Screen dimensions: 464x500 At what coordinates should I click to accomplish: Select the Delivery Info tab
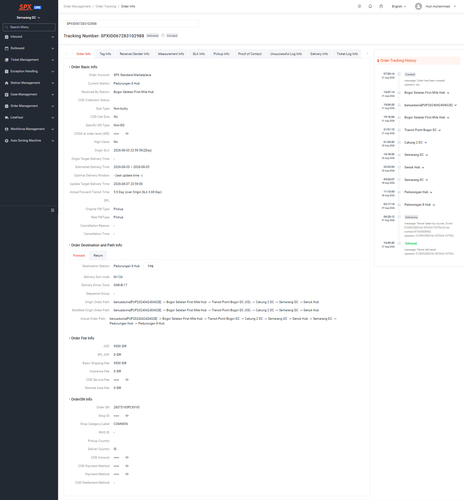(319, 54)
